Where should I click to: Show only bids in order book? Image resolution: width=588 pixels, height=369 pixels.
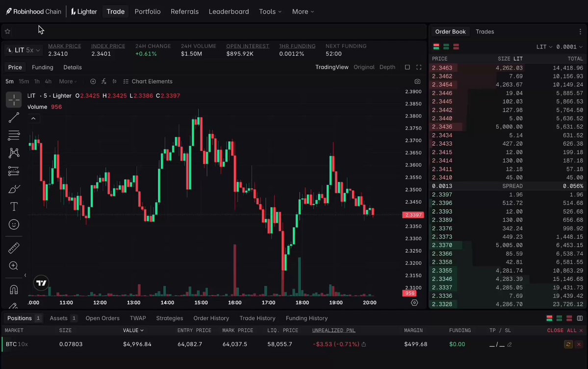[x=446, y=47]
